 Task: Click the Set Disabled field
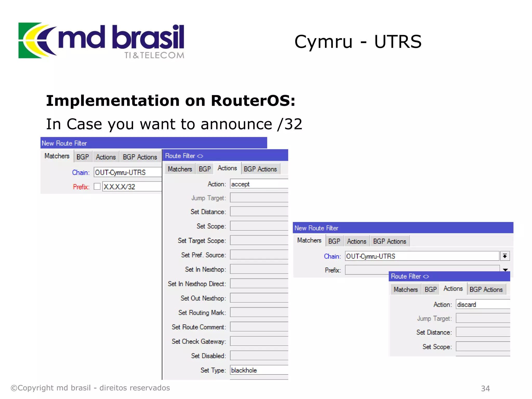point(259,356)
